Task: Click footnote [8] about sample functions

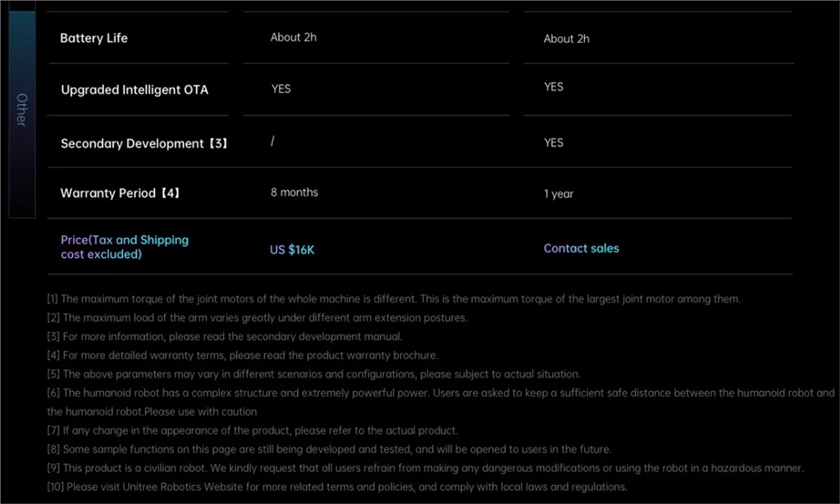Action: coord(329,450)
